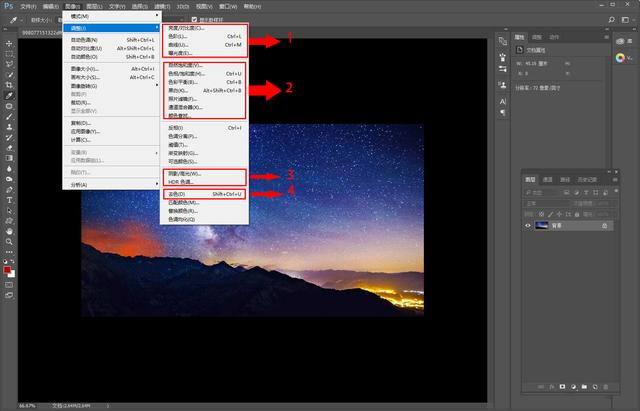
Task: Toggle the layer filter switch
Action: (x=616, y=191)
